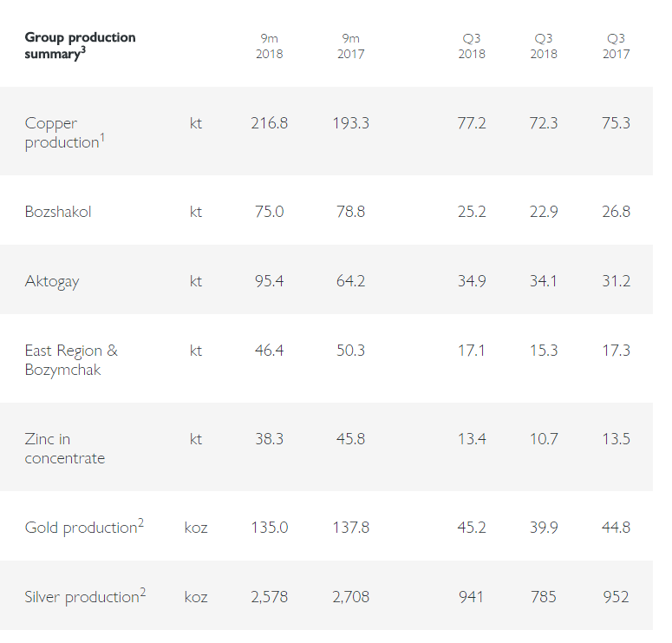Click the 9m 2018 column header
Image resolution: width=672 pixels, height=643 pixels.
point(269,46)
